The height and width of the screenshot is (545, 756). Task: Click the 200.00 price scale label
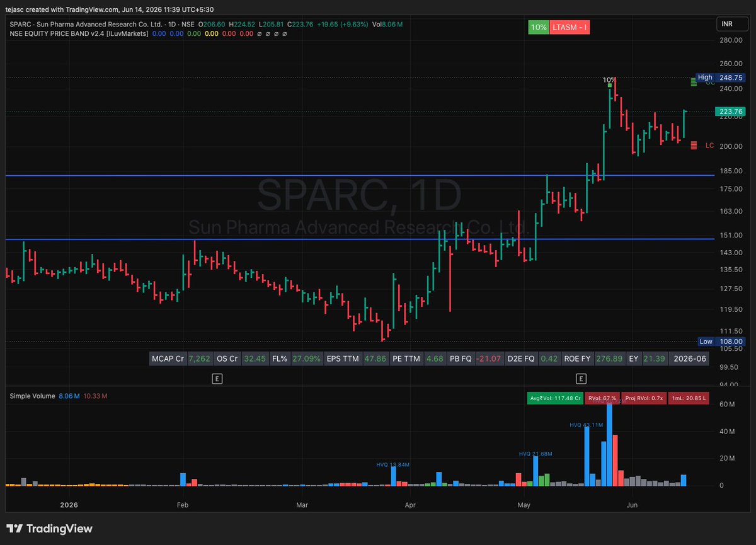[731, 146]
